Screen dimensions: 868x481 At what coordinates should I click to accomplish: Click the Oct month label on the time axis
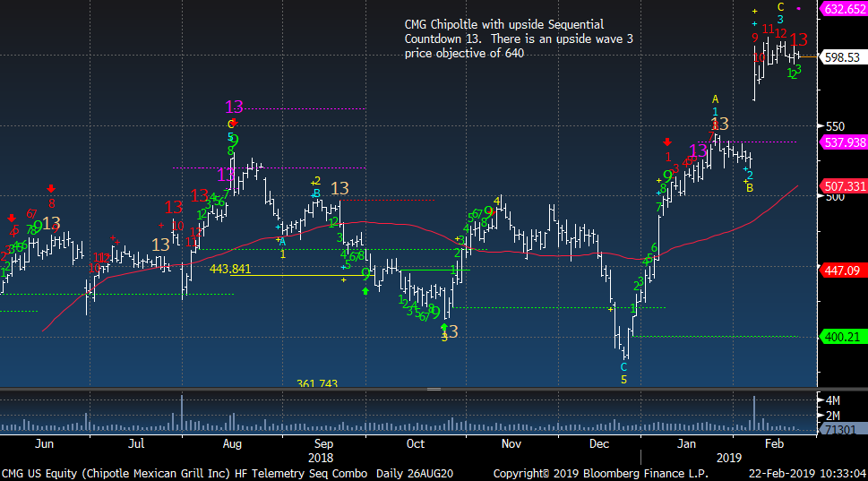click(x=415, y=444)
